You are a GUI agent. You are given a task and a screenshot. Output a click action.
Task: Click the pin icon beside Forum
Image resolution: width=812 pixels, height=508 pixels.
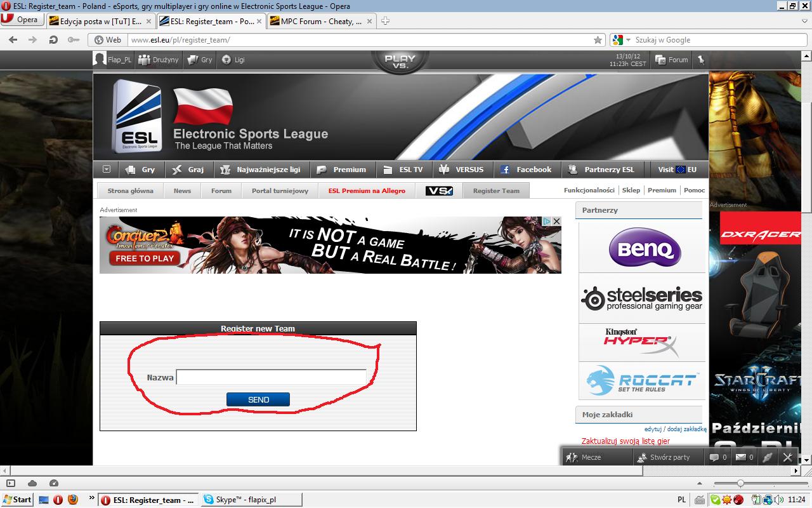[701, 60]
